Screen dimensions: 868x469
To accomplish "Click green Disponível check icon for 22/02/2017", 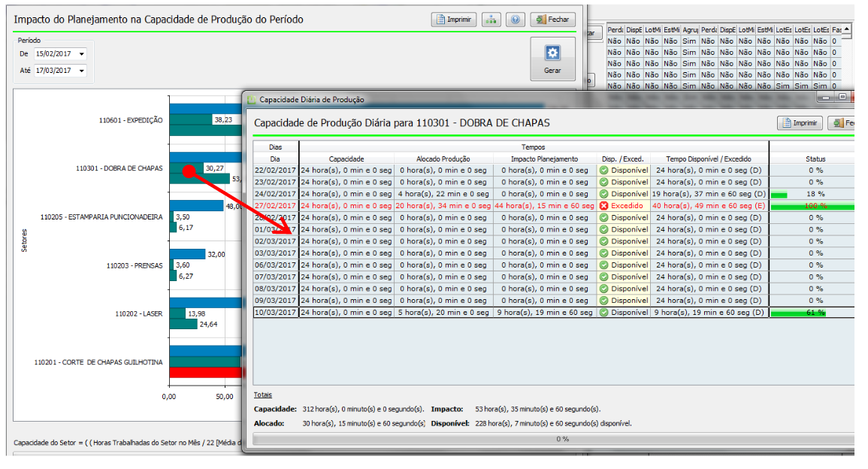I will tap(603, 170).
